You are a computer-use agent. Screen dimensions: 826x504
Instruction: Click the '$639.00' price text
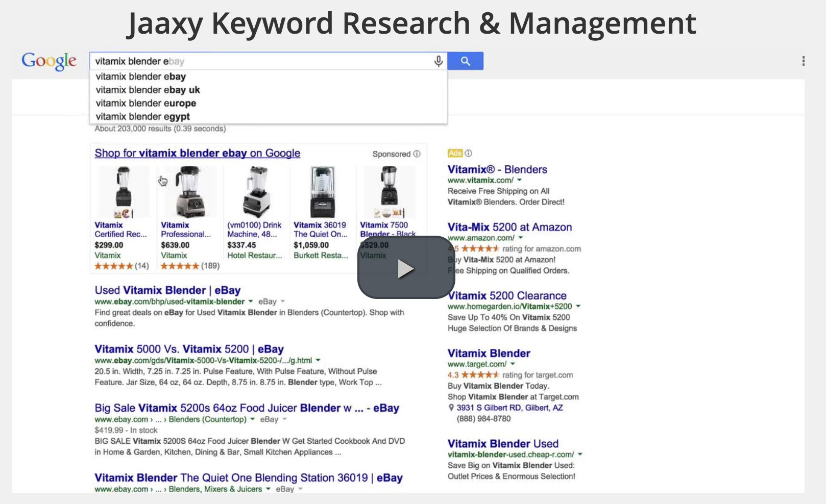[x=175, y=245]
